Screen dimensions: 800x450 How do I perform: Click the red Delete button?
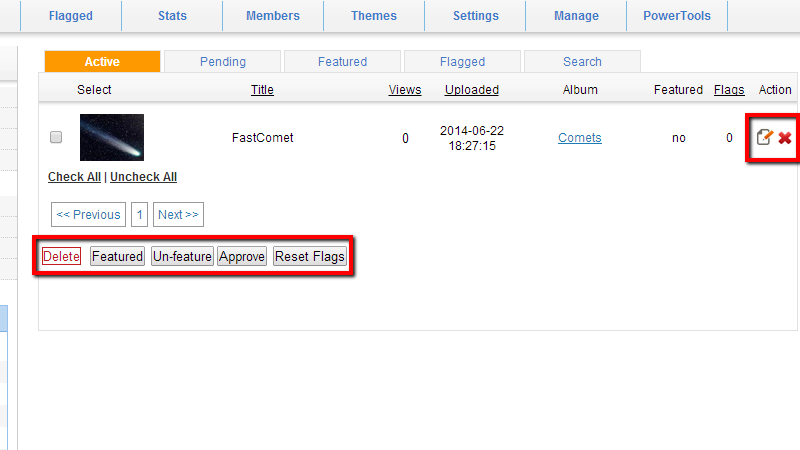point(61,256)
